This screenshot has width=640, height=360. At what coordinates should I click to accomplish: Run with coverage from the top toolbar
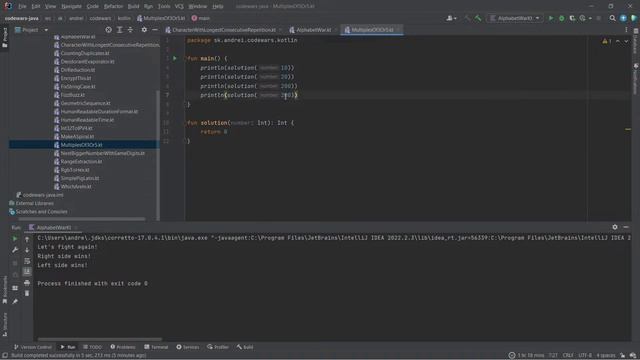[572, 18]
